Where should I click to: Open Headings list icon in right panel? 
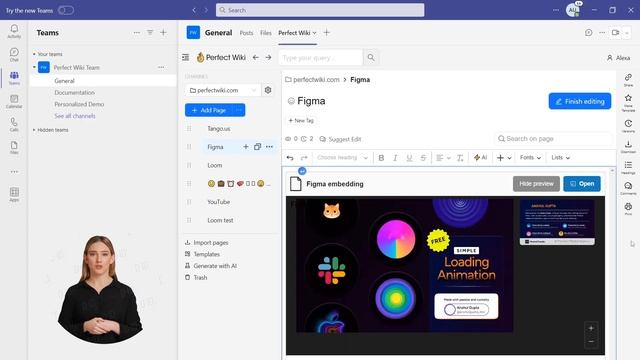click(628, 167)
